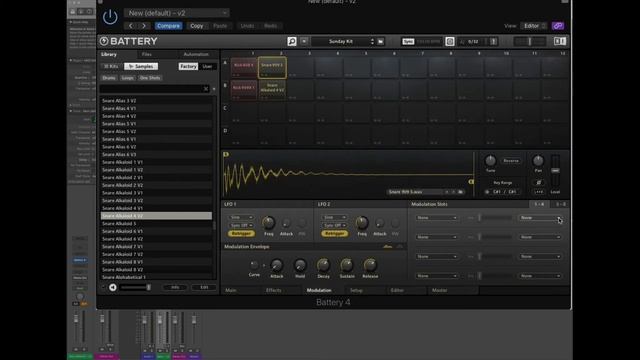Go to previous preset arrow
This screenshot has width=640, height=360.
coord(131,26)
